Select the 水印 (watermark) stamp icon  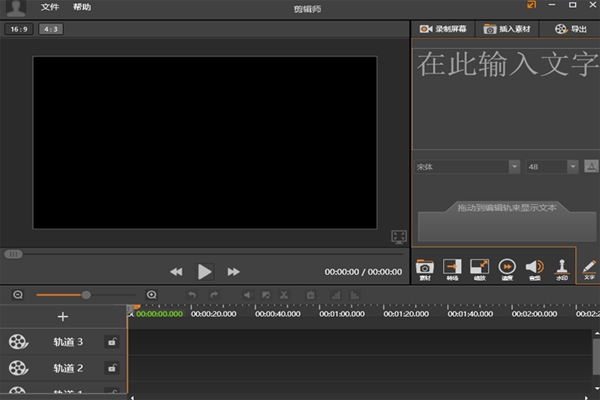(x=562, y=268)
